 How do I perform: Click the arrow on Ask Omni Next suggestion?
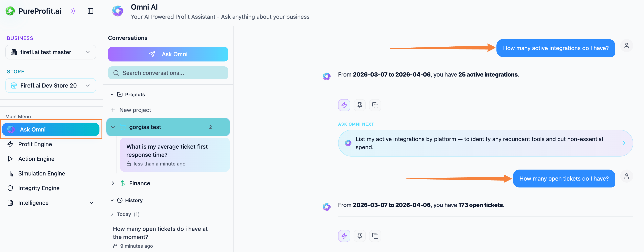(623, 143)
